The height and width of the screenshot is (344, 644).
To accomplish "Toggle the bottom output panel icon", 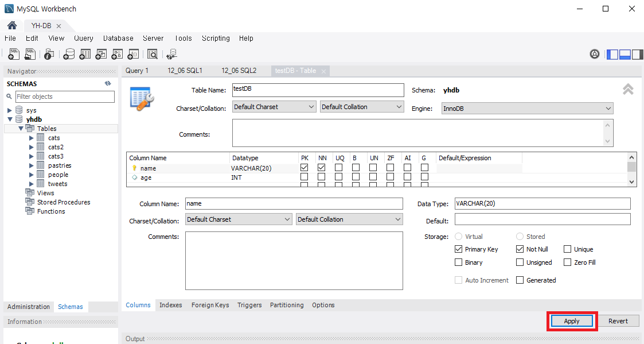I will [x=625, y=54].
